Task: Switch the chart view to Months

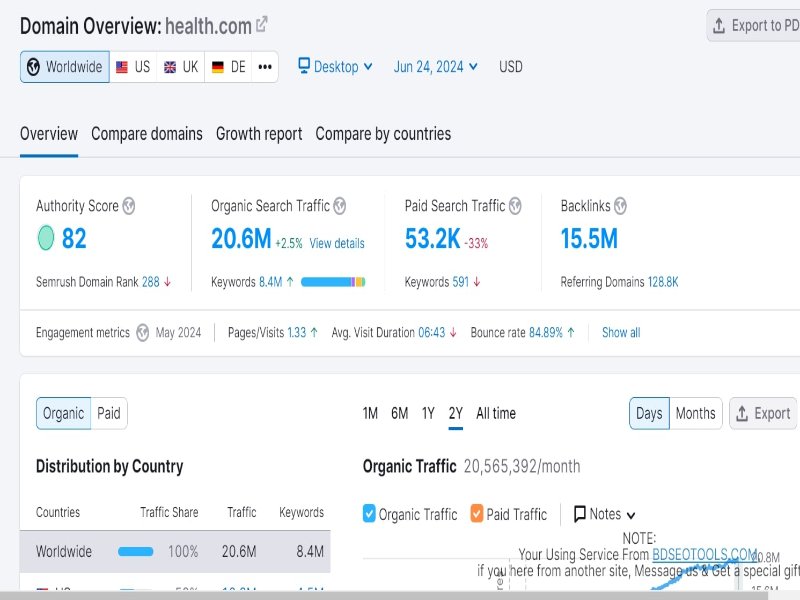Action: [x=694, y=413]
